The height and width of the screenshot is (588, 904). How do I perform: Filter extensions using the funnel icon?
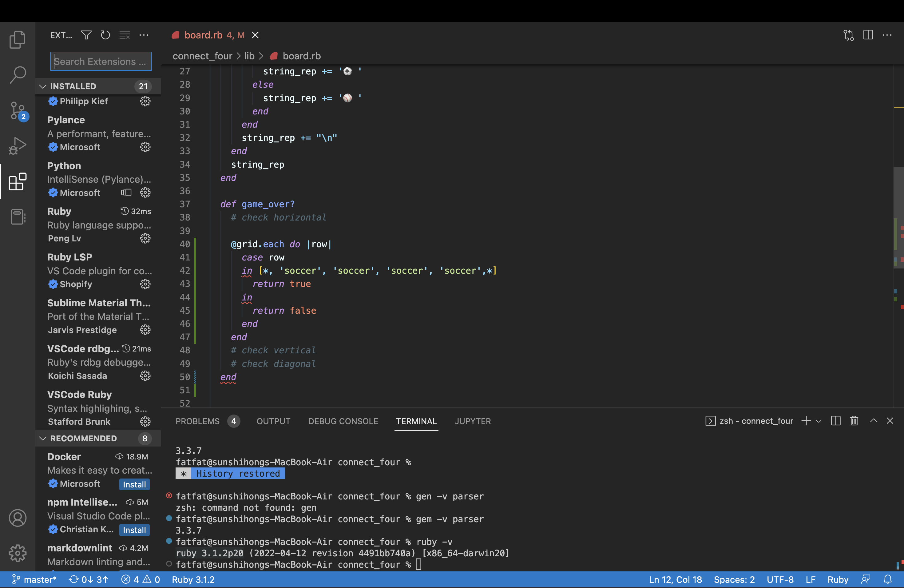click(86, 35)
